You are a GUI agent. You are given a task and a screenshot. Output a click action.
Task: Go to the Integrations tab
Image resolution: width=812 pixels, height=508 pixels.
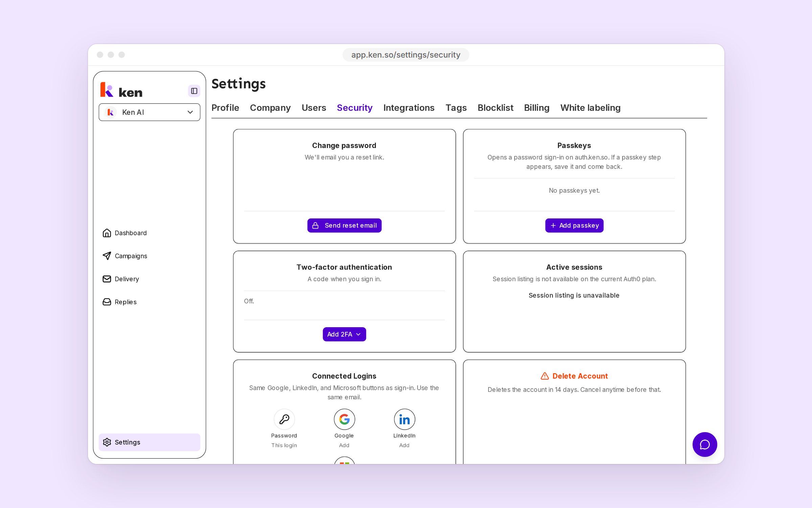[409, 108]
